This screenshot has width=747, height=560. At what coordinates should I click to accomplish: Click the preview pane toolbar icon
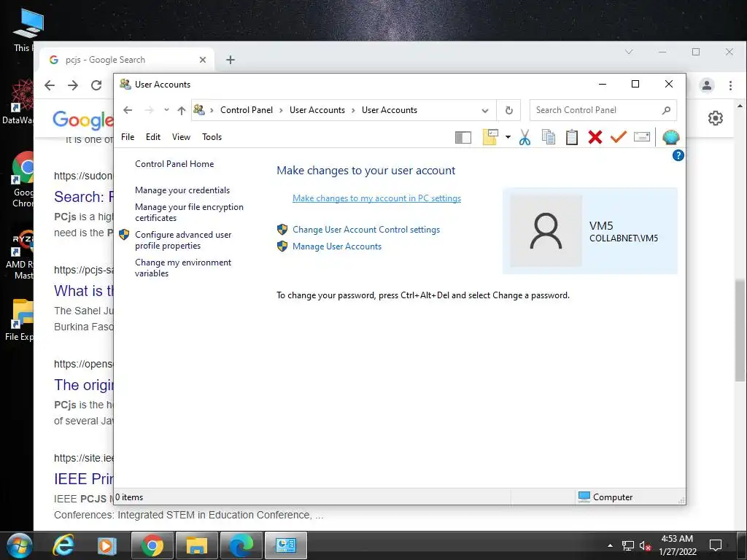click(x=462, y=138)
